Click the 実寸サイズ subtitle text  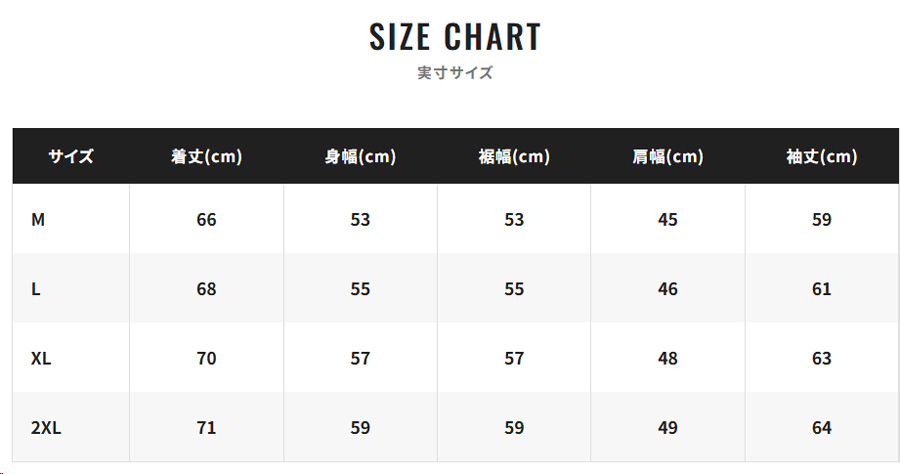coord(455,73)
